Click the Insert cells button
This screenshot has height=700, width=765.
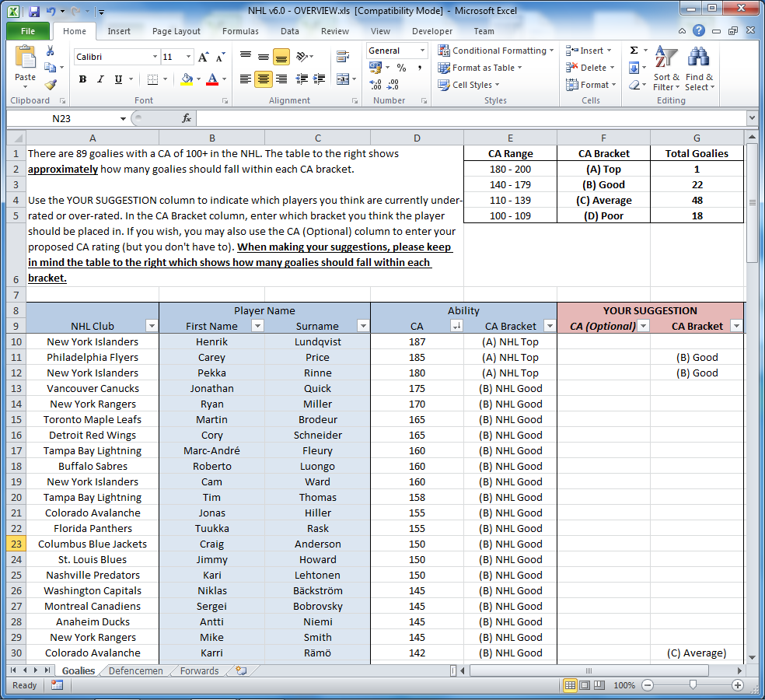tap(589, 51)
